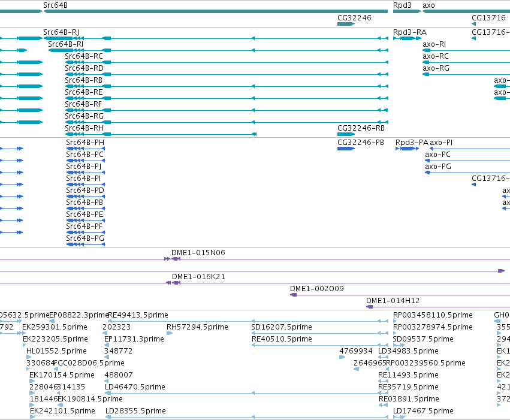Open the CG32246-RB transcript box
This screenshot has width=510, height=420.
(346, 134)
